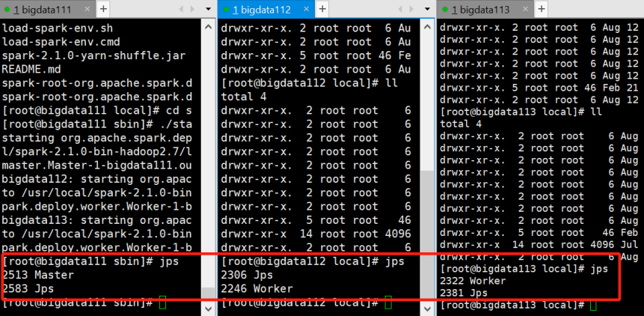Screen dimensions: 644x316
Task: Click '[root@bigdata112 local]# jps' command line
Action: (313, 261)
